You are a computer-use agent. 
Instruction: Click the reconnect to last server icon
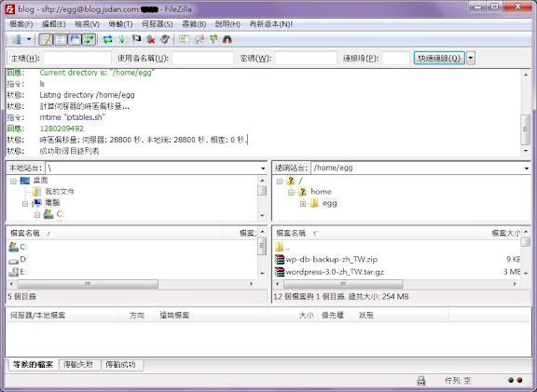tap(165, 40)
